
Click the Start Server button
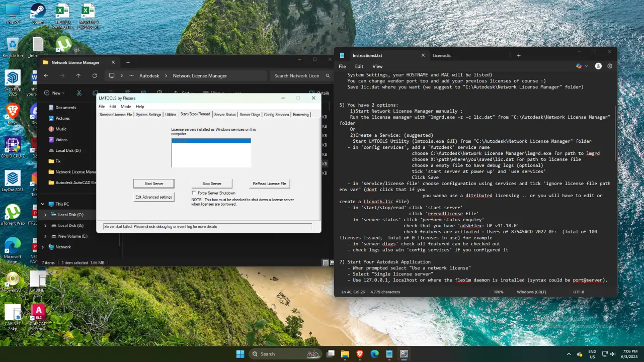click(154, 184)
